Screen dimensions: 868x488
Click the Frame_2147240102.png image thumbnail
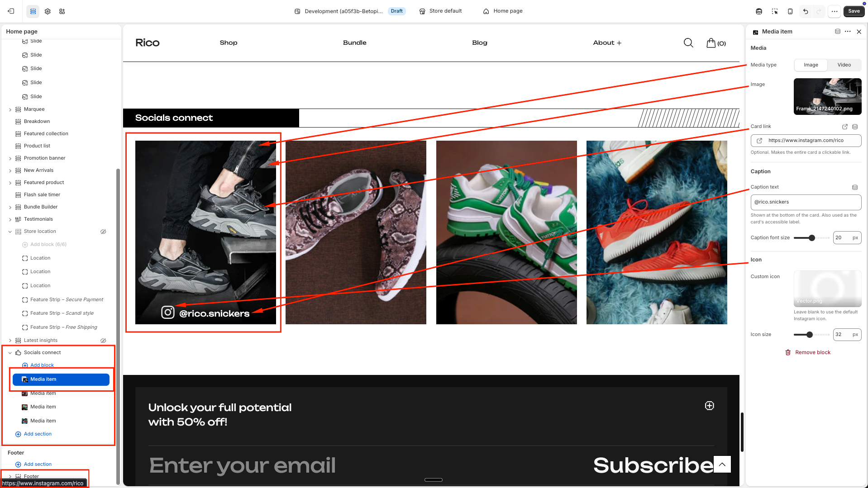[827, 96]
